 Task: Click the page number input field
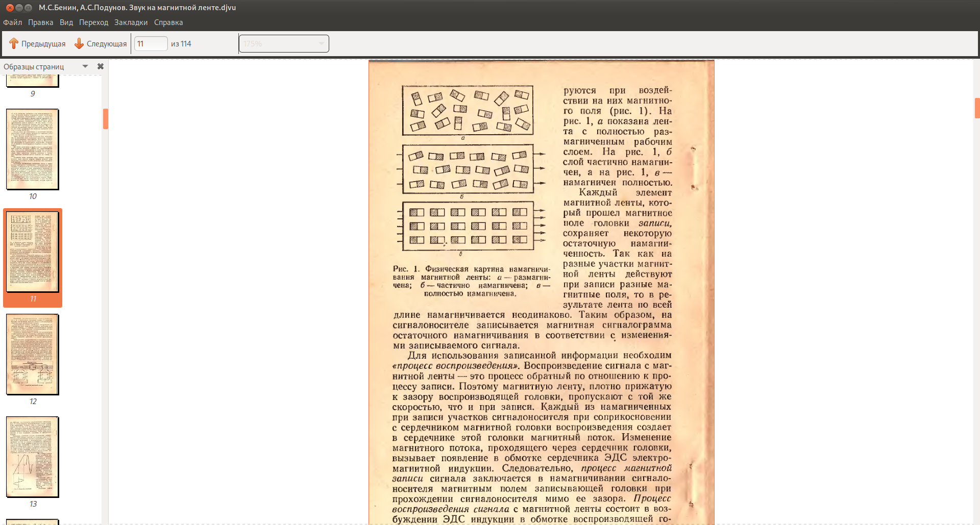pyautogui.click(x=151, y=44)
